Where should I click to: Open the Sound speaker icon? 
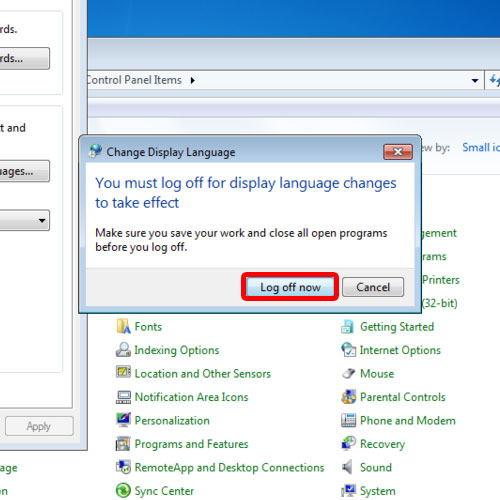coord(348,467)
